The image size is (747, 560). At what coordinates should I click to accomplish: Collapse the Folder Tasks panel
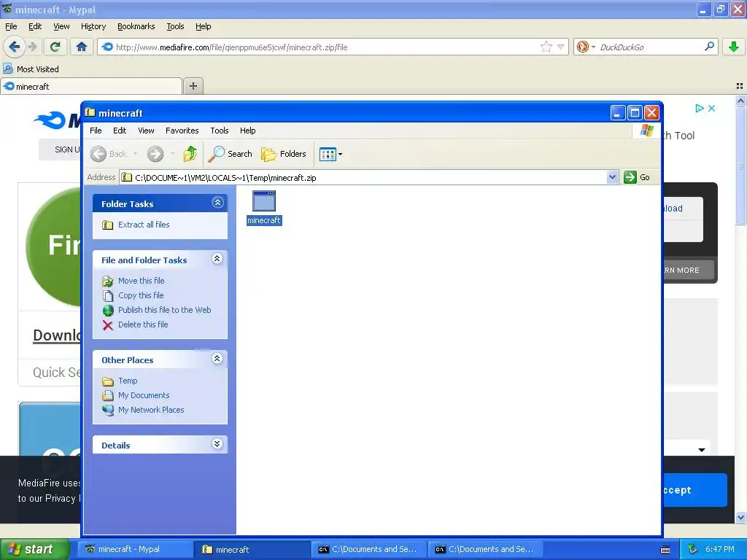click(217, 203)
